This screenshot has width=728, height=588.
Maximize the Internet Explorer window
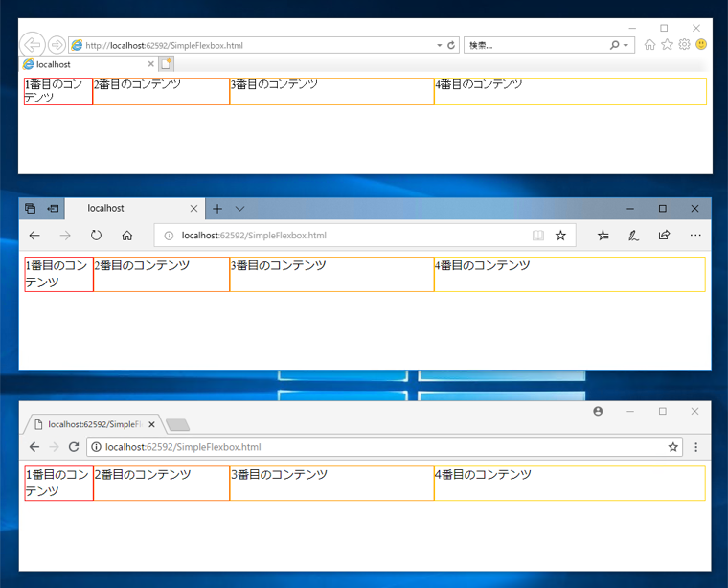pyautogui.click(x=664, y=28)
